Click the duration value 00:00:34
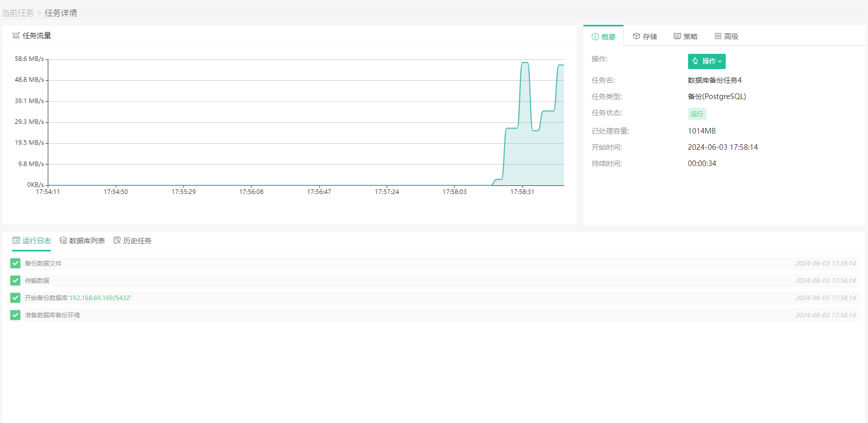The image size is (868, 423). click(x=702, y=164)
